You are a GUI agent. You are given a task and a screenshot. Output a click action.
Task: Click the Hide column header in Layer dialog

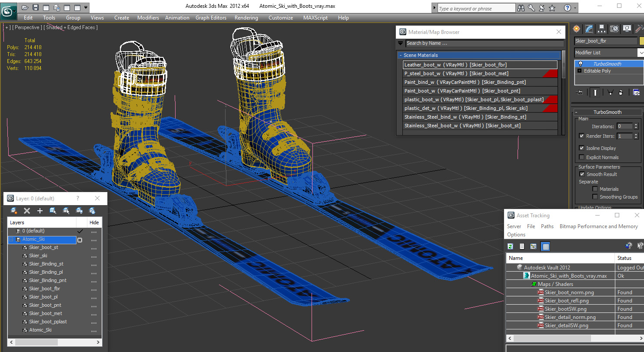point(94,222)
